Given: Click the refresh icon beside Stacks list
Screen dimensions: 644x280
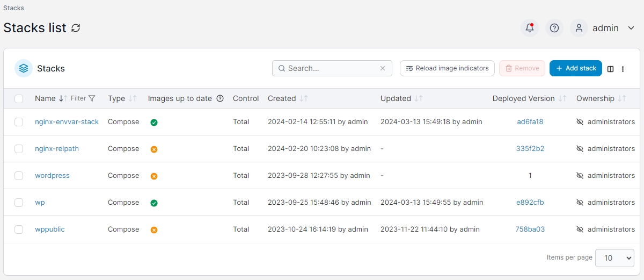Looking at the screenshot, I should (x=76, y=28).
